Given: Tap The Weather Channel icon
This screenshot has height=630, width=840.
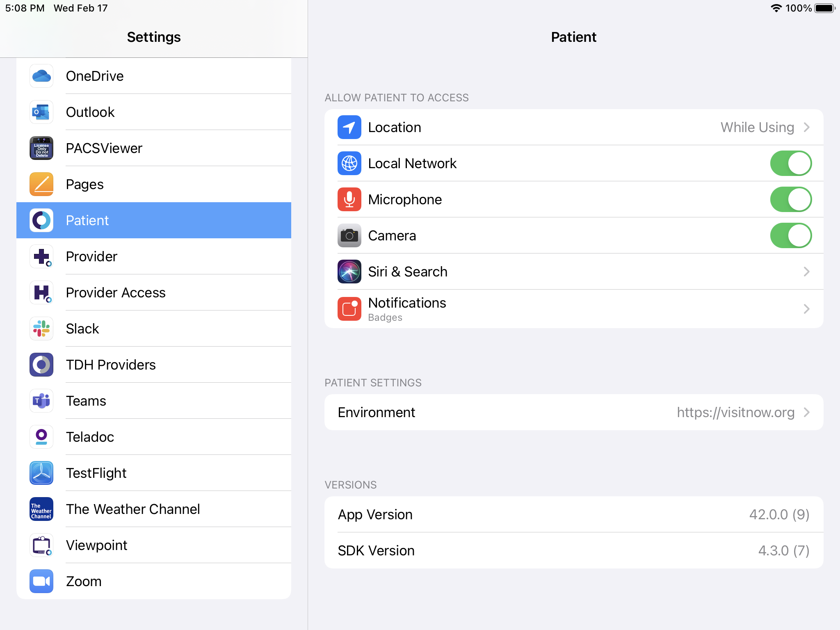Looking at the screenshot, I should coord(41,509).
